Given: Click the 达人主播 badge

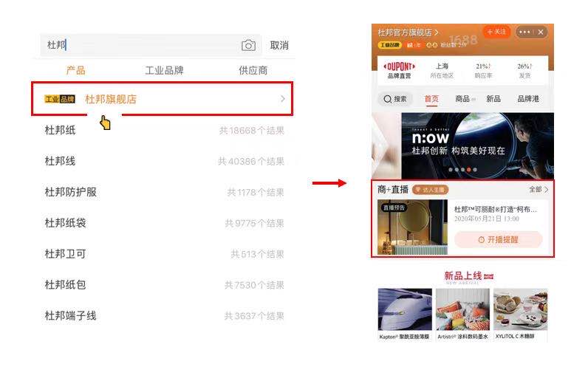Looking at the screenshot, I should [430, 190].
